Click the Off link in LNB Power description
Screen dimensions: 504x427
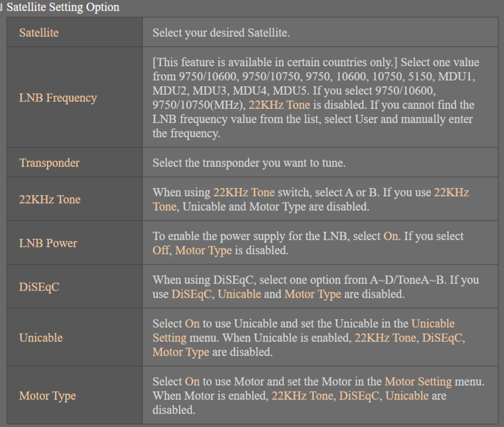point(161,250)
